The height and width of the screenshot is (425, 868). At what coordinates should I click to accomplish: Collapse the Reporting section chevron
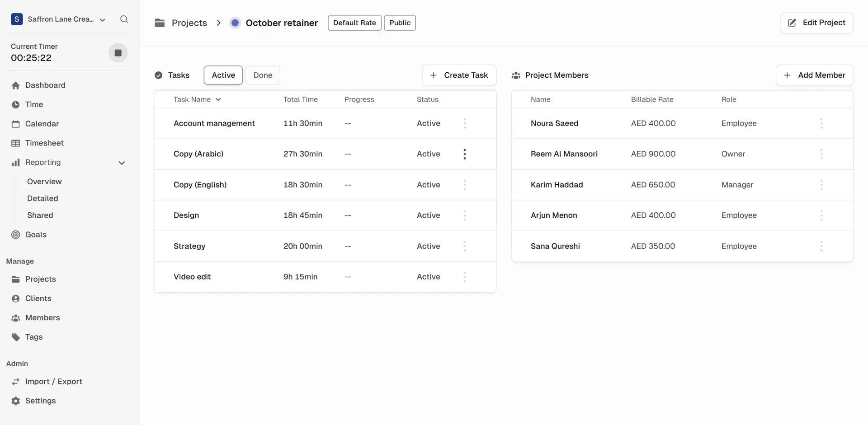pyautogui.click(x=122, y=163)
